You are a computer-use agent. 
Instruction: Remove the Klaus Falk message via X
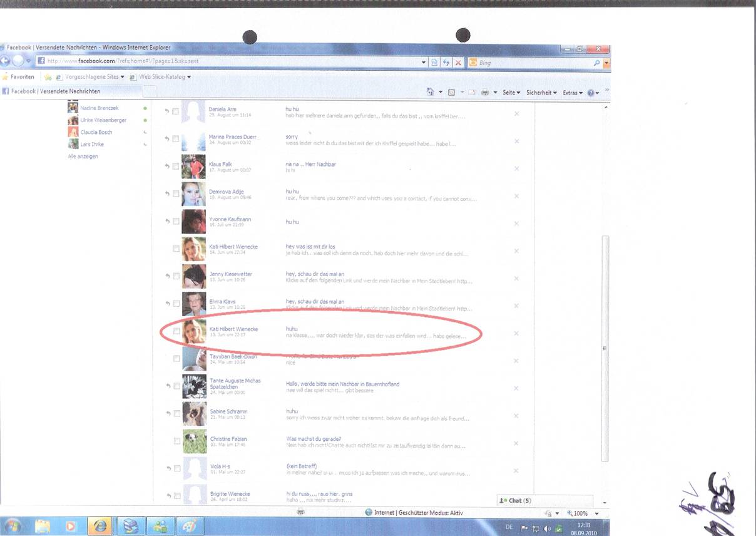coord(516,168)
